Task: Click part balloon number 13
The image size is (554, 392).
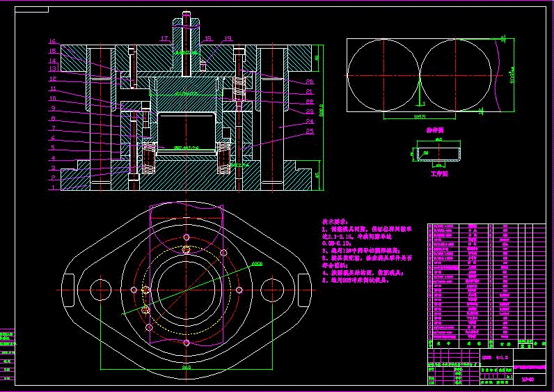Action: pyautogui.click(x=53, y=68)
